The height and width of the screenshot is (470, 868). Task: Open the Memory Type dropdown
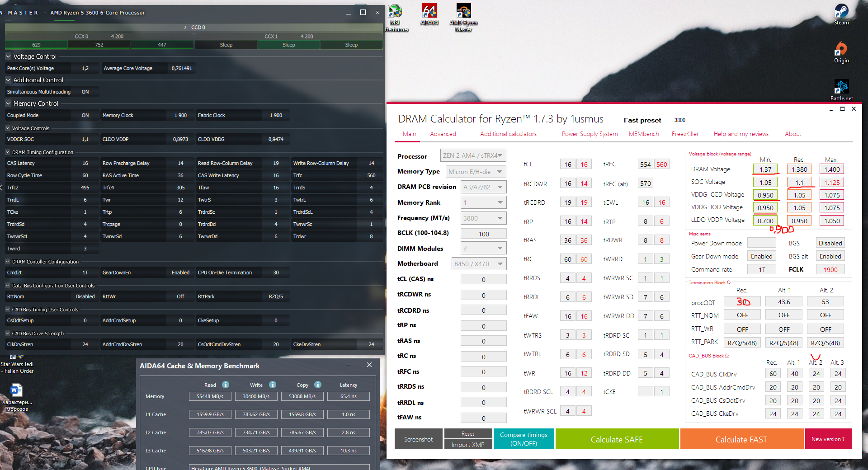coord(476,172)
